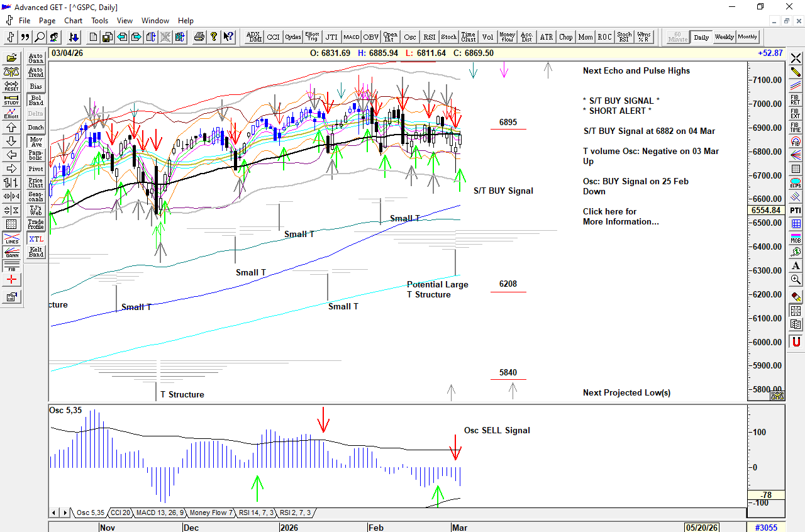This screenshot has height=532, width=805.
Task: Click the FIB retracement lines tool
Action: point(11,266)
